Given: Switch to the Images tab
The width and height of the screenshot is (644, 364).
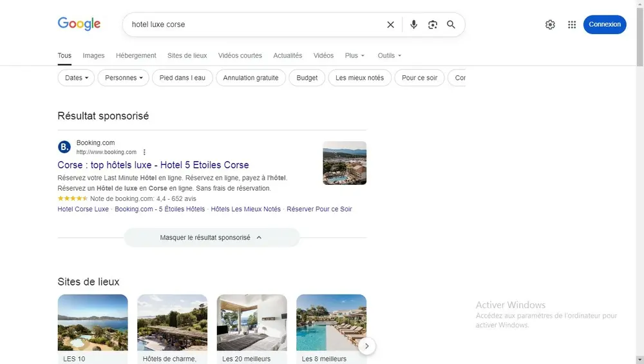Looking at the screenshot, I should click(x=93, y=55).
